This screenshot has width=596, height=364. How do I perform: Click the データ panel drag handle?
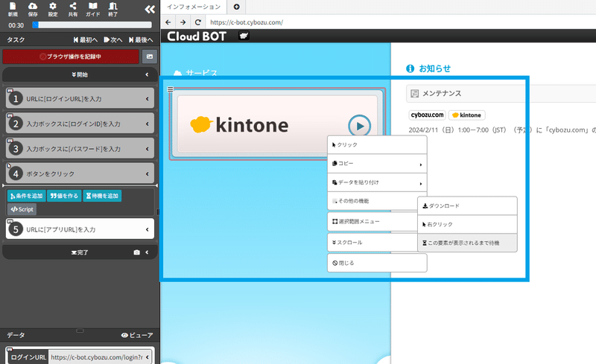pos(80,331)
